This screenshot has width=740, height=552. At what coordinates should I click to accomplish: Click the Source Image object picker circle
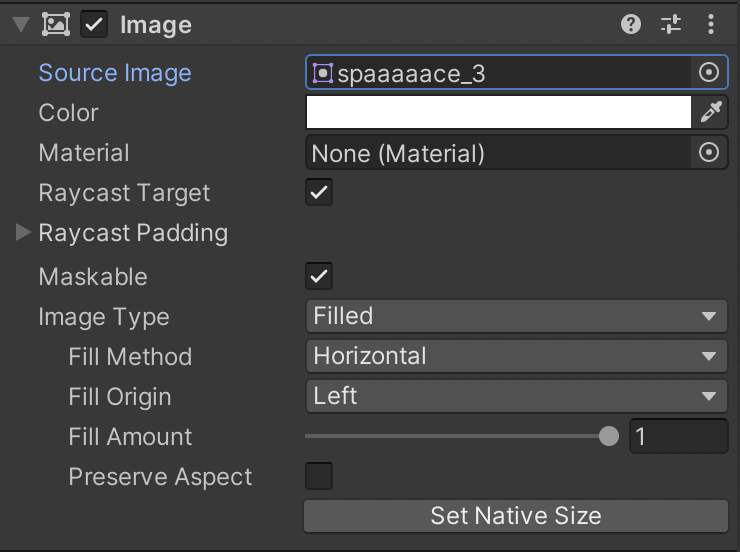(x=709, y=73)
